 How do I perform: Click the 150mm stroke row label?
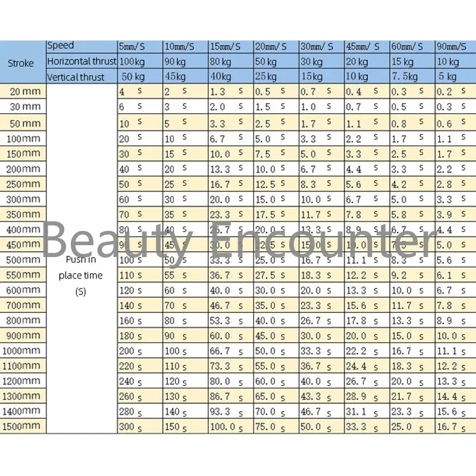tap(23, 154)
